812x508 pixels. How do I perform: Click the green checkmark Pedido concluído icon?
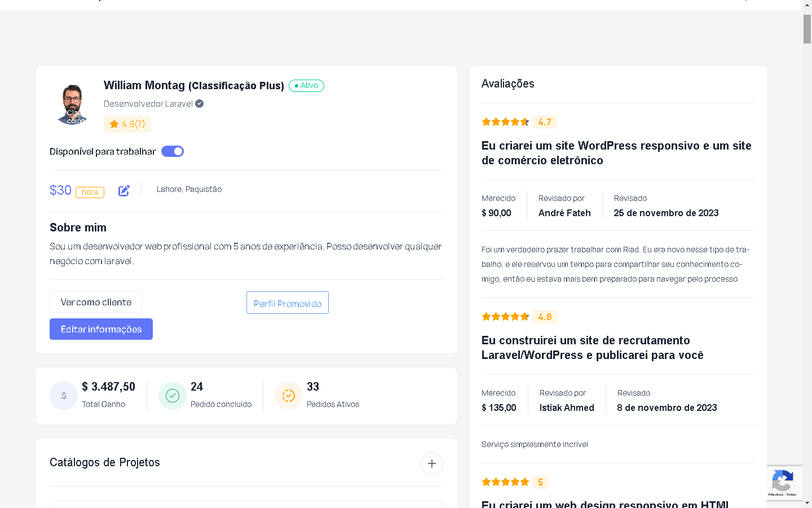click(173, 396)
